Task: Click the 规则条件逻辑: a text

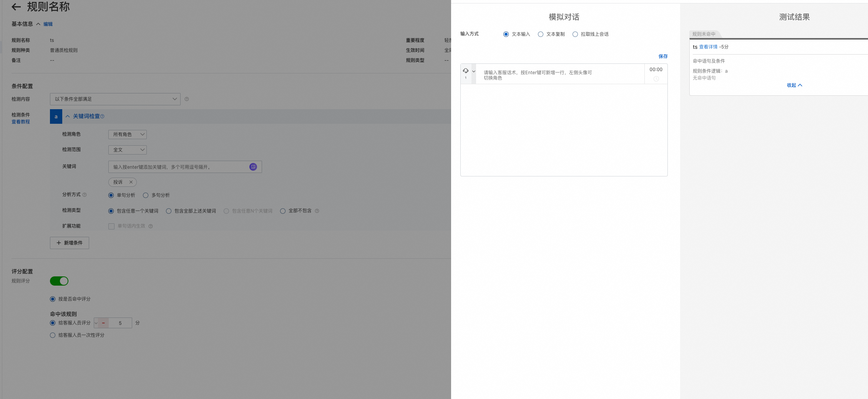Action: (710, 71)
